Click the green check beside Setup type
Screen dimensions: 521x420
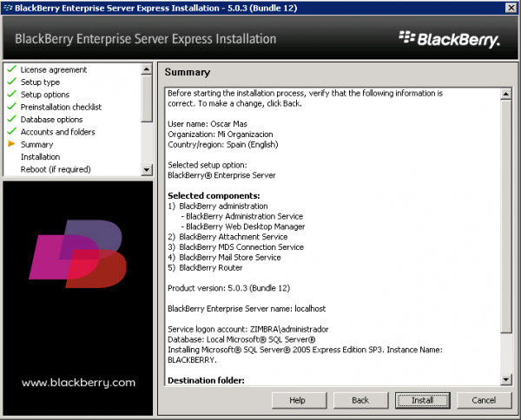pos(11,82)
